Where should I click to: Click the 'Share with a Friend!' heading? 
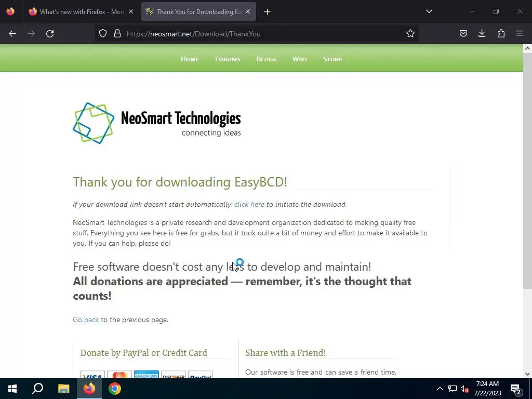286,353
